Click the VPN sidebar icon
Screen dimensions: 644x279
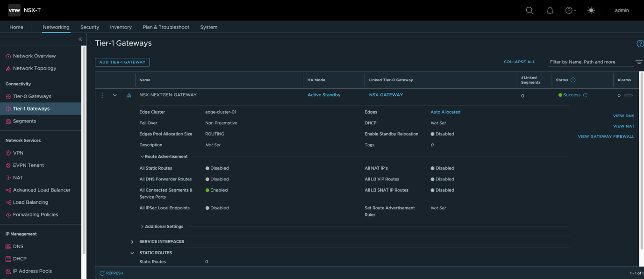(8, 153)
